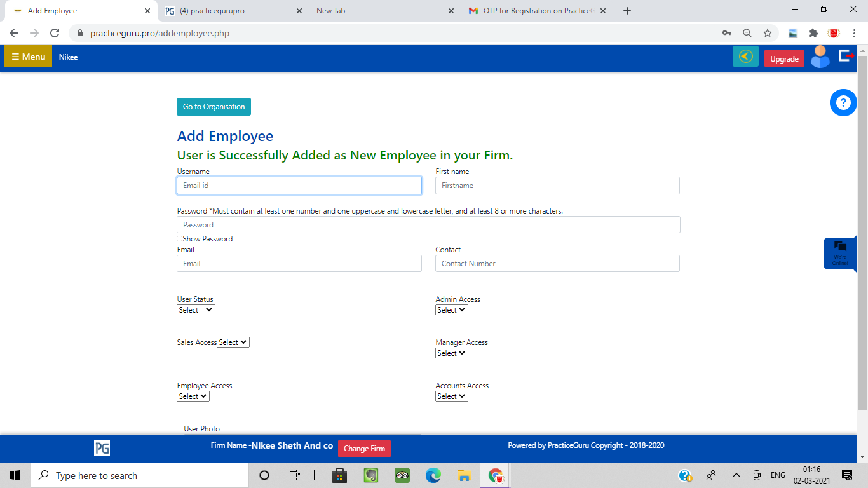
Task: Focus the Email input field
Action: pos(299,264)
